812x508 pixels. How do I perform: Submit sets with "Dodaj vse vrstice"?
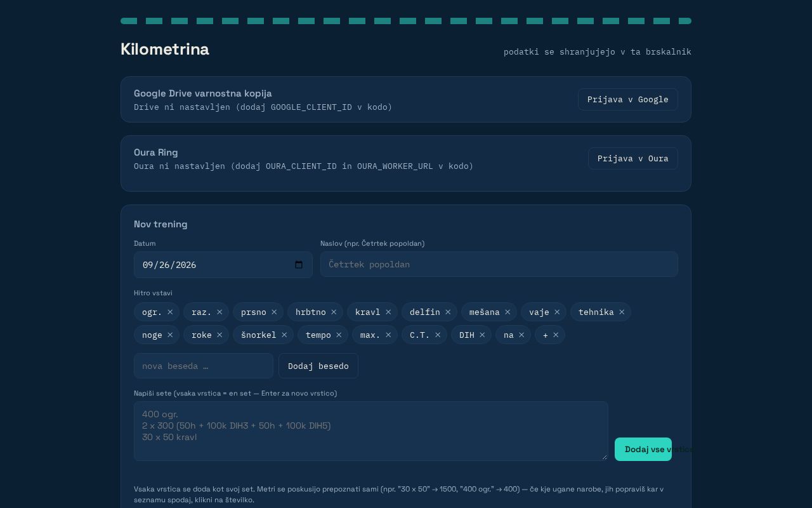point(643,450)
